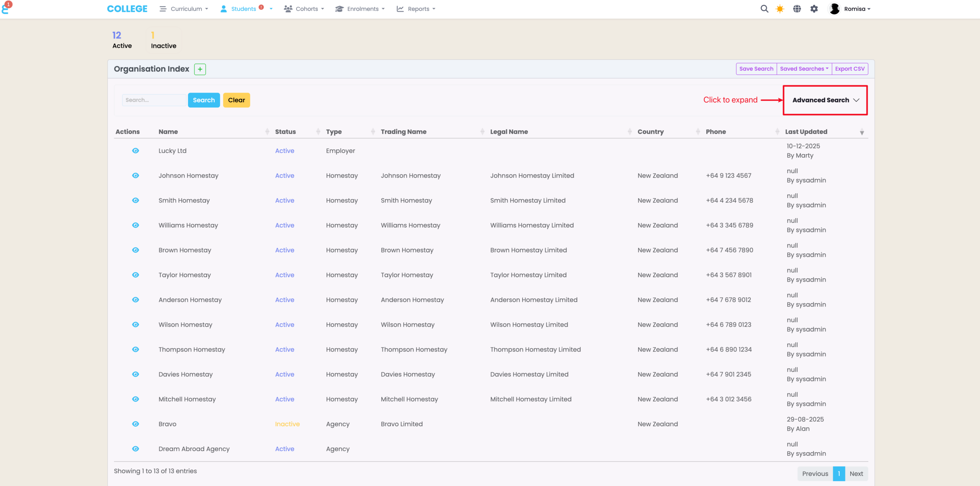Open the Saved Searches dropdown
Screen dimensions: 980x486
[804, 69]
